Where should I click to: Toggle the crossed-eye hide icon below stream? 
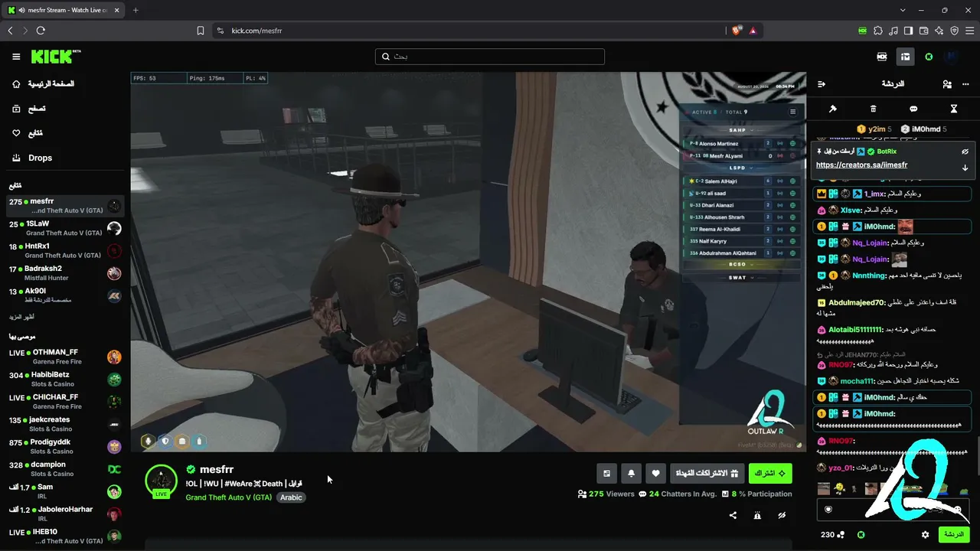click(782, 516)
